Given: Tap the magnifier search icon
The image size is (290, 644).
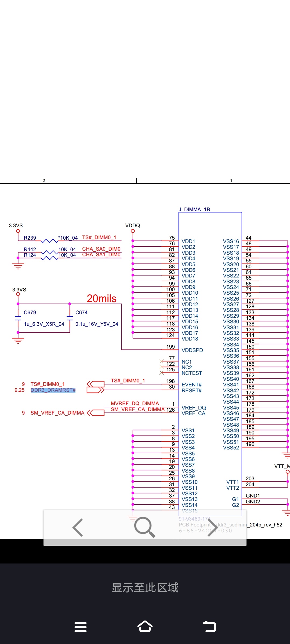Looking at the screenshot, I should 145,527.
